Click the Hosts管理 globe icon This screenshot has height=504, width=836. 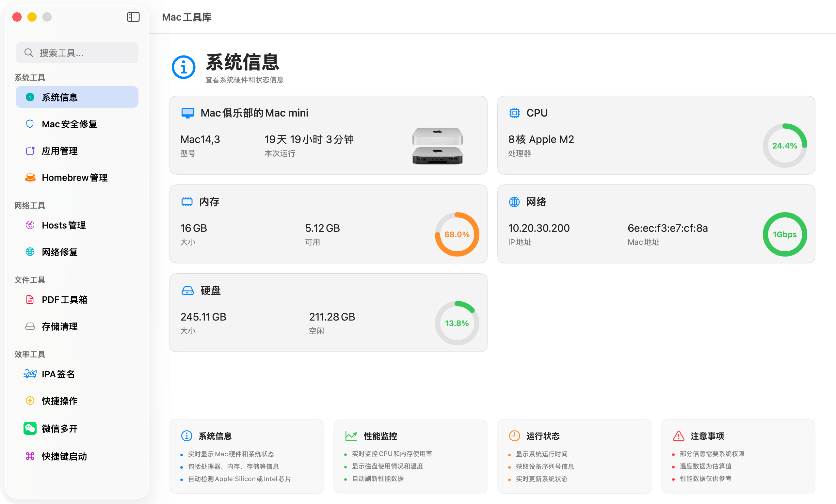click(30, 225)
